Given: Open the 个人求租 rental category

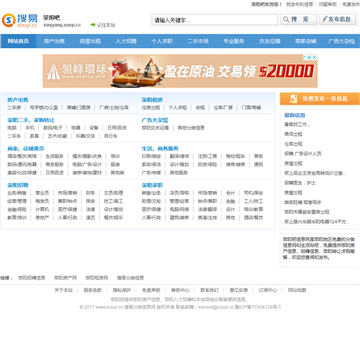Looking at the screenshot, I should point(178,108).
